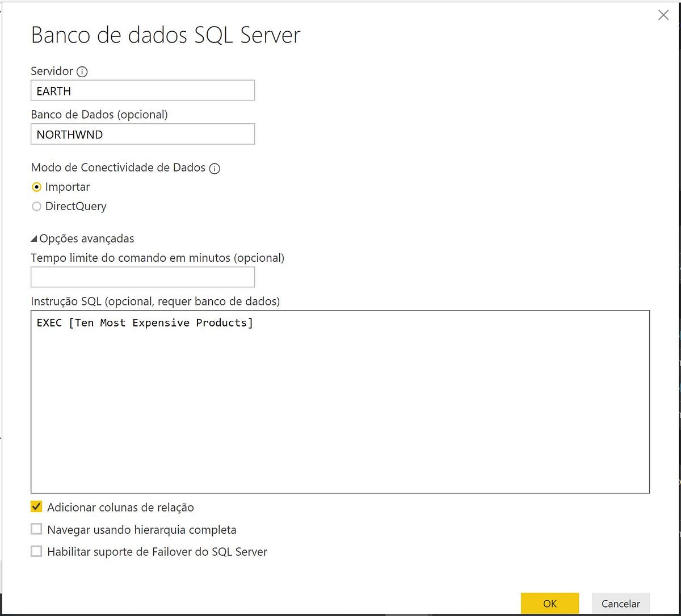Click inside the Instrução SQL text area
This screenshot has width=681, height=616.
[340, 397]
